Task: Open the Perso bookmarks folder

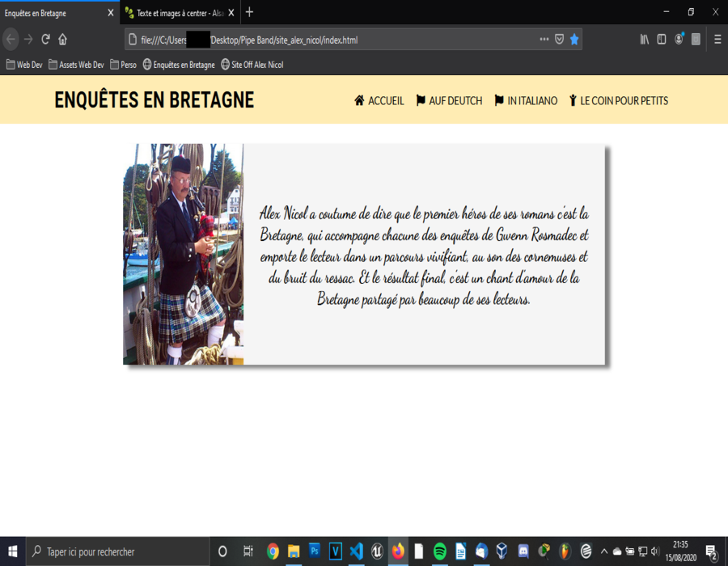Action: [x=123, y=65]
